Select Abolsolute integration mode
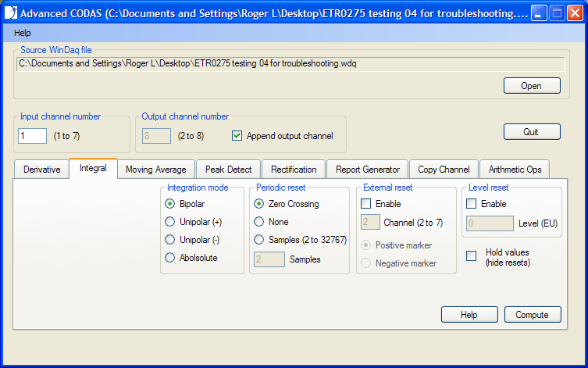The width and height of the screenshot is (588, 368). tap(170, 258)
